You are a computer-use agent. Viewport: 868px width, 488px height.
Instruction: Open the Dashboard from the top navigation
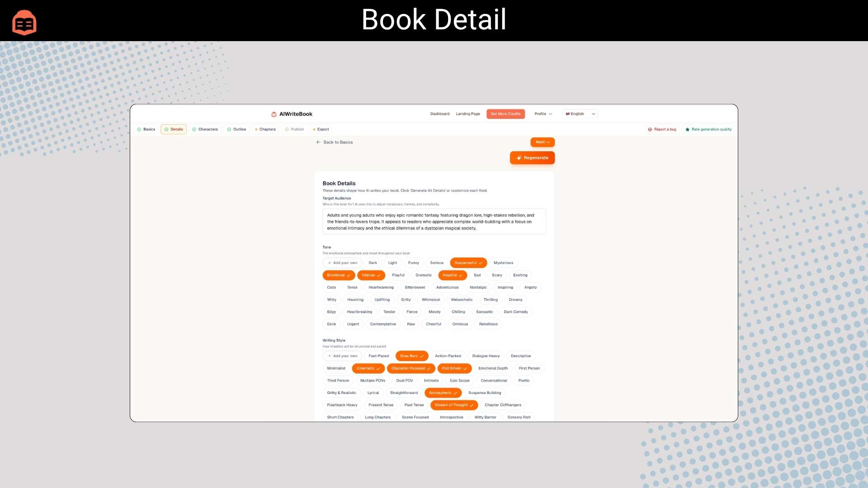coord(439,113)
